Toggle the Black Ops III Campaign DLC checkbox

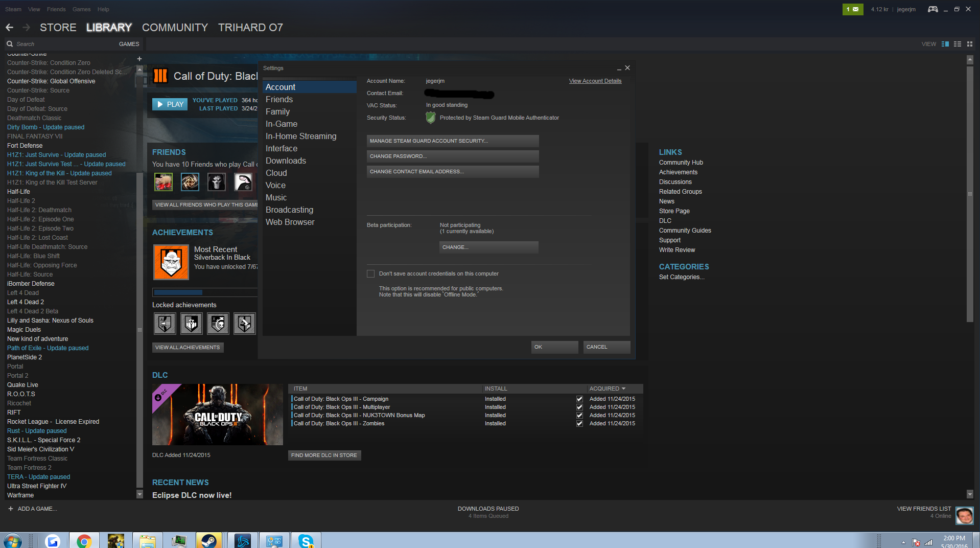(579, 399)
